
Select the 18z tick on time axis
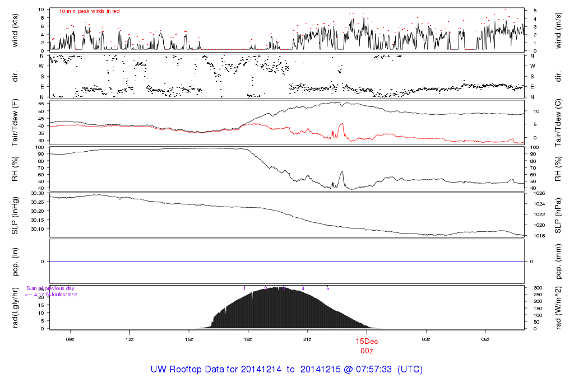click(x=248, y=339)
